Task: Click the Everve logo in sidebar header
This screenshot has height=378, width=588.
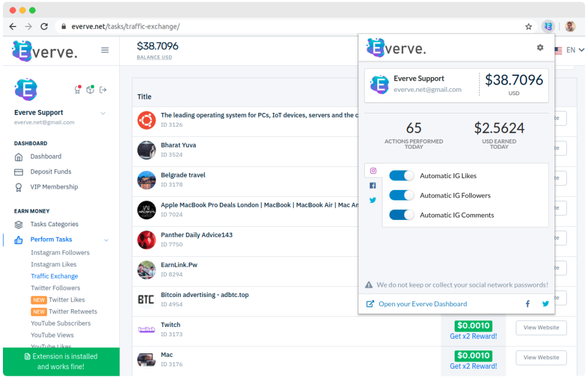Action: coord(45,51)
